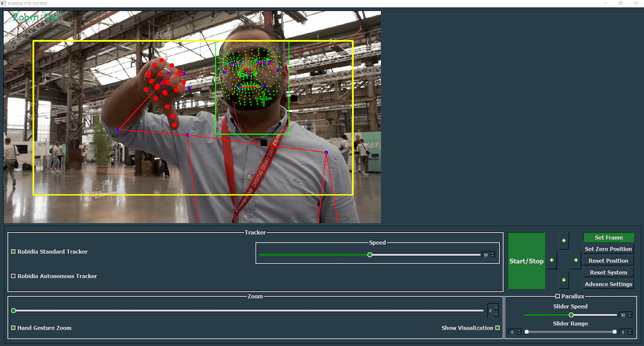Screen dimensions: 644x346
Task: Open Advance Settings
Action: [609, 284]
